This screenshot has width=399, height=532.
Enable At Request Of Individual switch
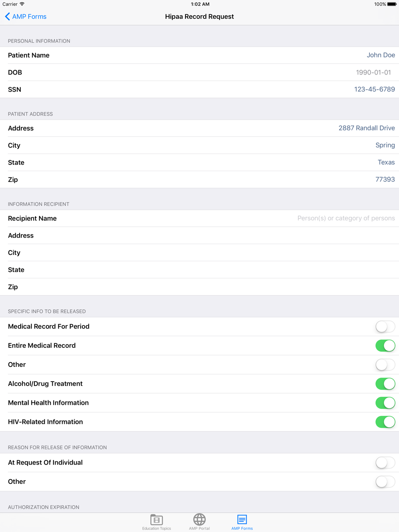385,463
